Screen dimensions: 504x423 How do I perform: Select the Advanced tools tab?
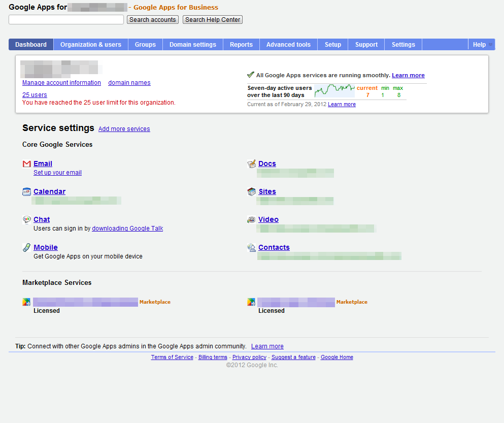point(288,44)
